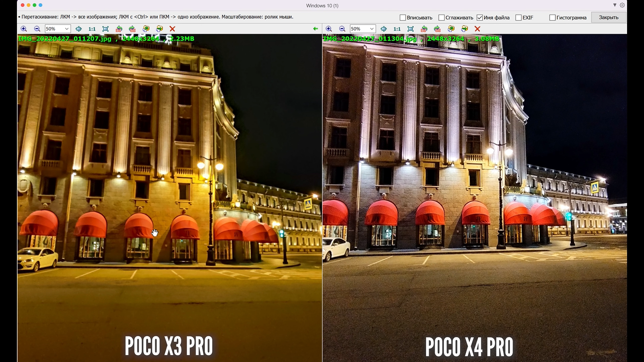Rotate right image clockwise 90 degrees
Viewport: 644px width, 362px height.
437,29
